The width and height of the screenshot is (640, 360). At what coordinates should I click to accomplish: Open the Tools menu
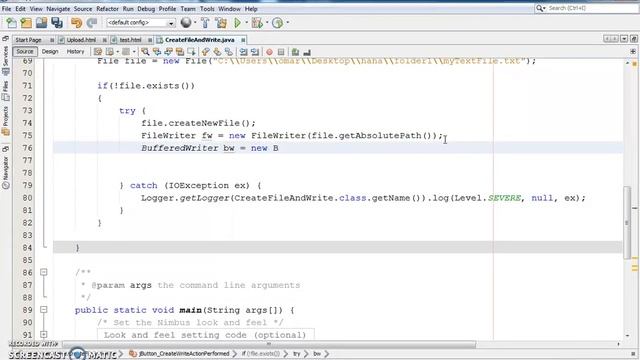pos(207,9)
